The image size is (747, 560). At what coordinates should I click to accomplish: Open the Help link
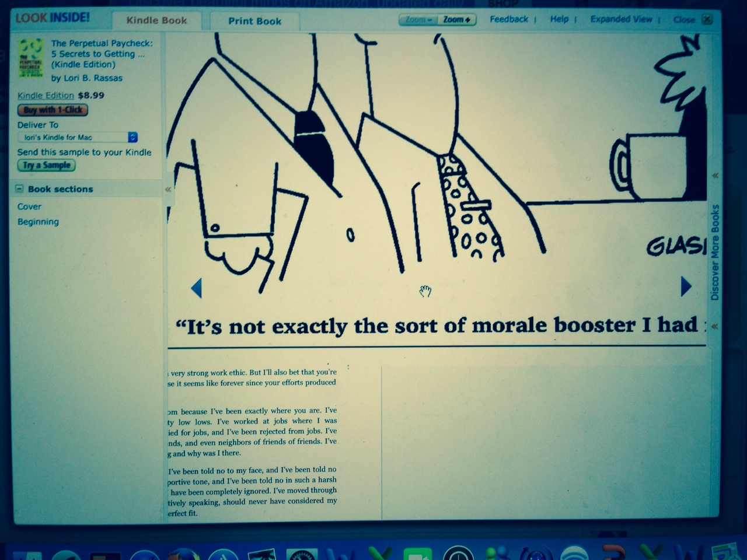coord(559,19)
